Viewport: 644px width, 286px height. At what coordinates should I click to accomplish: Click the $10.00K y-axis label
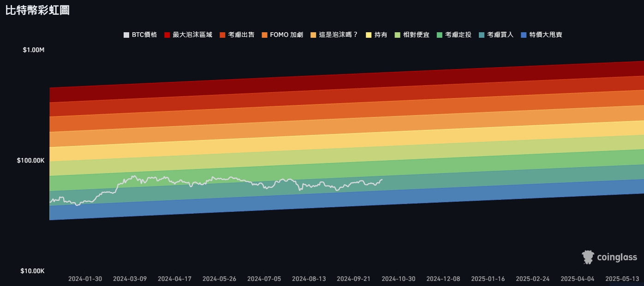pos(32,271)
